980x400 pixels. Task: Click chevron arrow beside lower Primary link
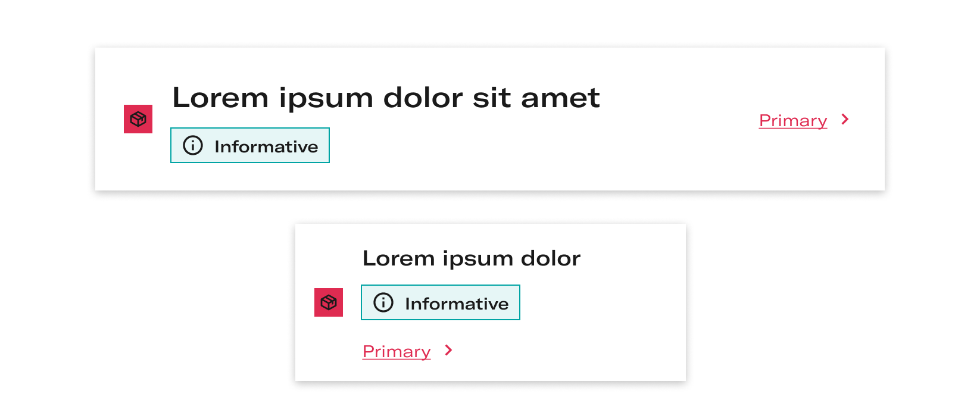(448, 350)
